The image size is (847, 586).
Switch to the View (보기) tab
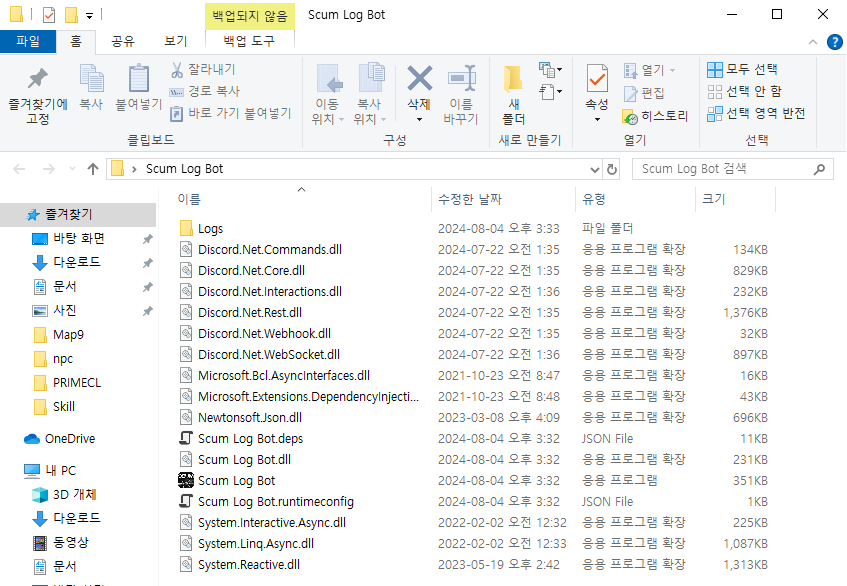point(176,41)
